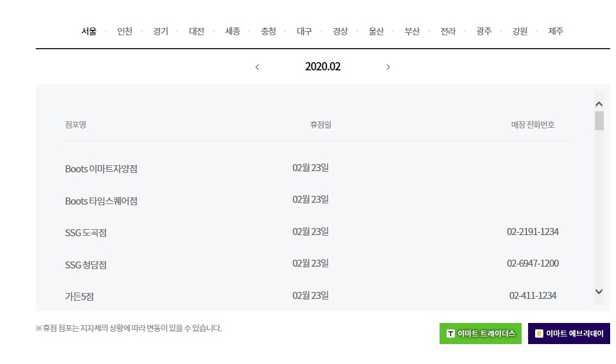Click the scrollbar up arrow

click(x=598, y=103)
